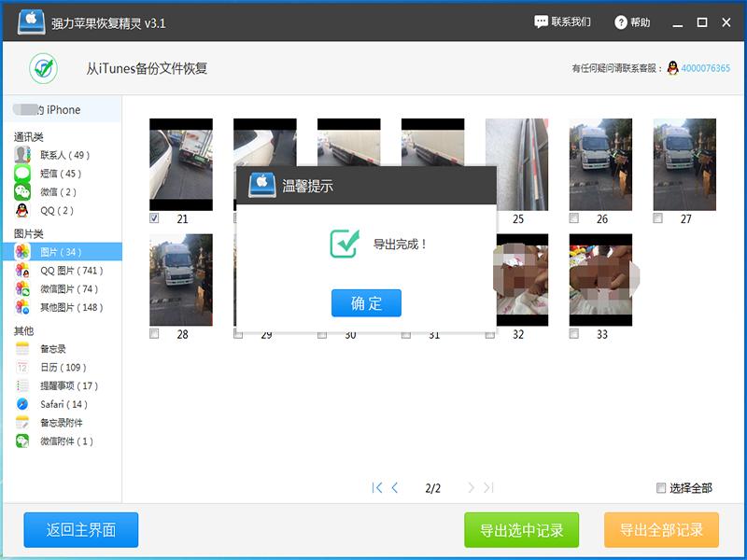Click the QQ customer service contact icon

coord(671,68)
